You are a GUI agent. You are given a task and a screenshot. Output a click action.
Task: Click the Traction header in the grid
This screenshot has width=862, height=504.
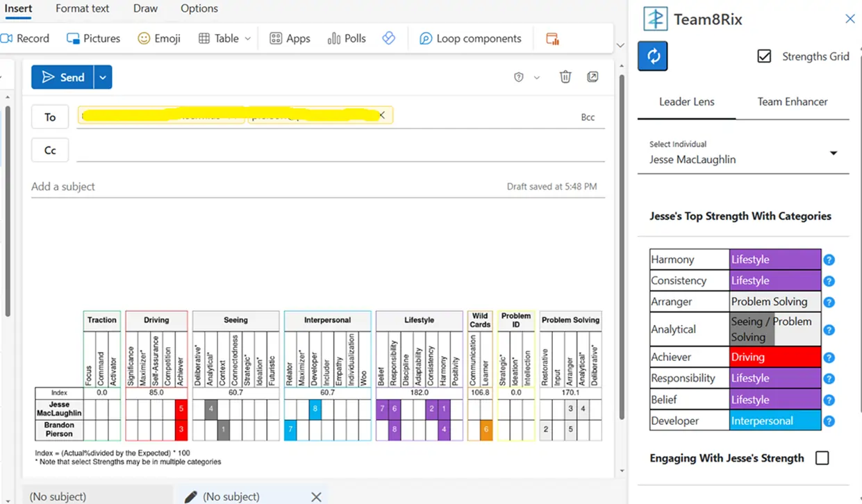point(102,320)
